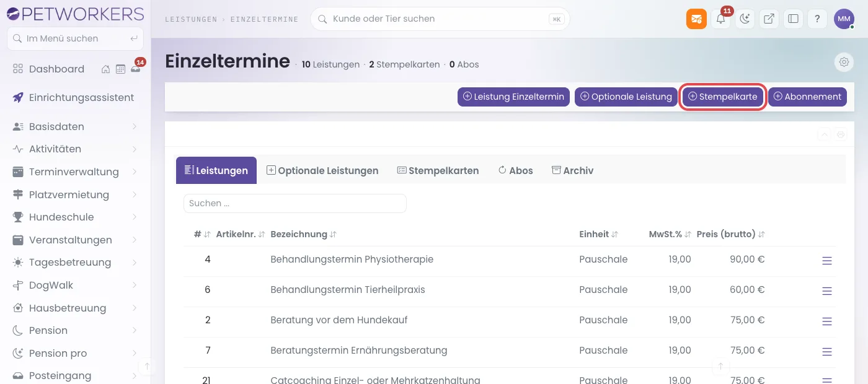This screenshot has width=868, height=384.
Task: Focus the table 'Suchen ...' filter field
Action: (x=294, y=203)
